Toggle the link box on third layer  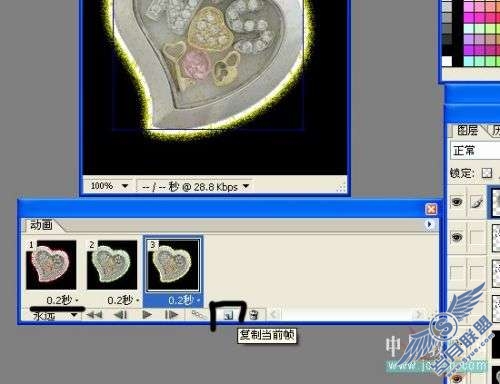[477, 273]
